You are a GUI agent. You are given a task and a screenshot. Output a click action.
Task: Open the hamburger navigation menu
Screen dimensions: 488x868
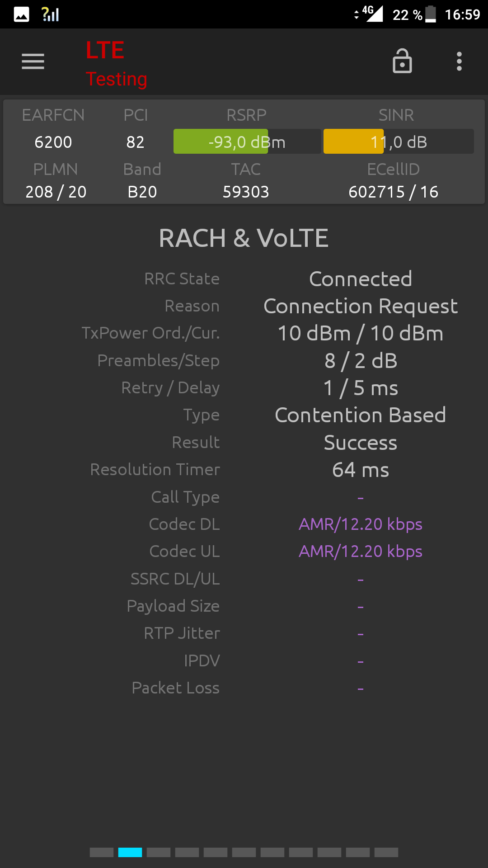[x=33, y=61]
